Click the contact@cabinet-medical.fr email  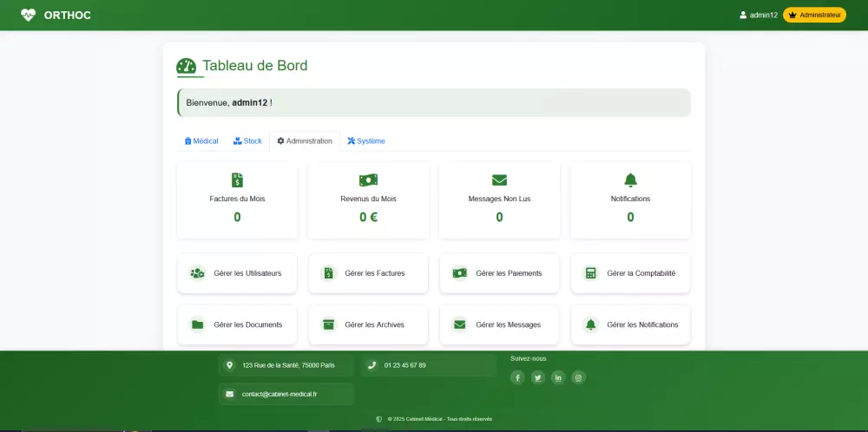(x=279, y=395)
